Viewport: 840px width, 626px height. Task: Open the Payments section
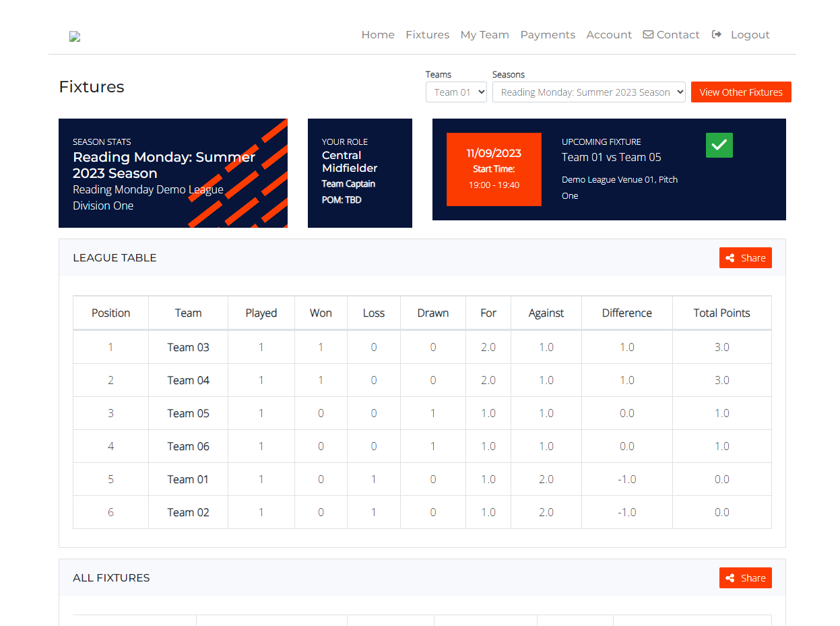pos(548,34)
